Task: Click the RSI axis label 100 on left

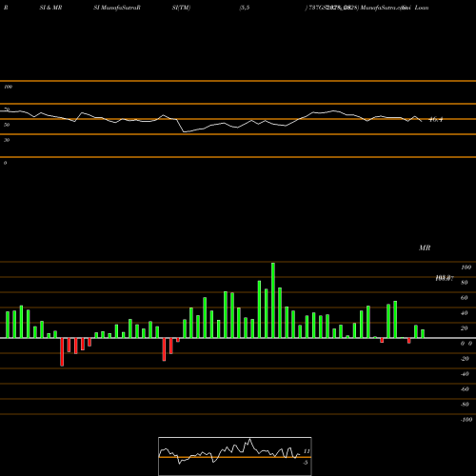Action: pyautogui.click(x=9, y=87)
